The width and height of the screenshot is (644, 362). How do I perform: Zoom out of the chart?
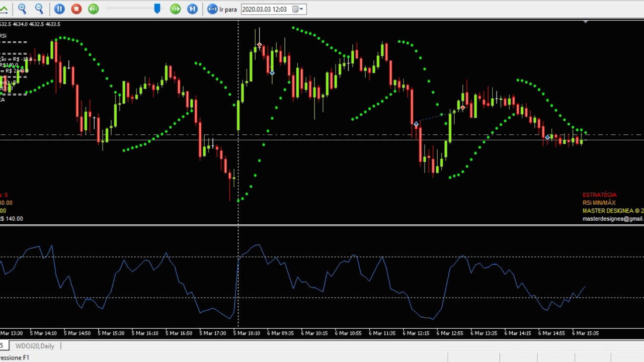coord(39,9)
